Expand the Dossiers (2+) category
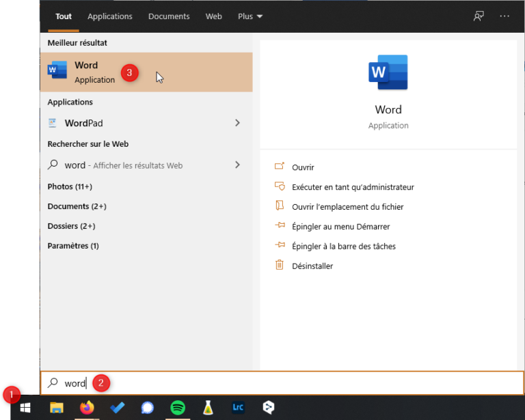The image size is (525, 420). pos(71,226)
